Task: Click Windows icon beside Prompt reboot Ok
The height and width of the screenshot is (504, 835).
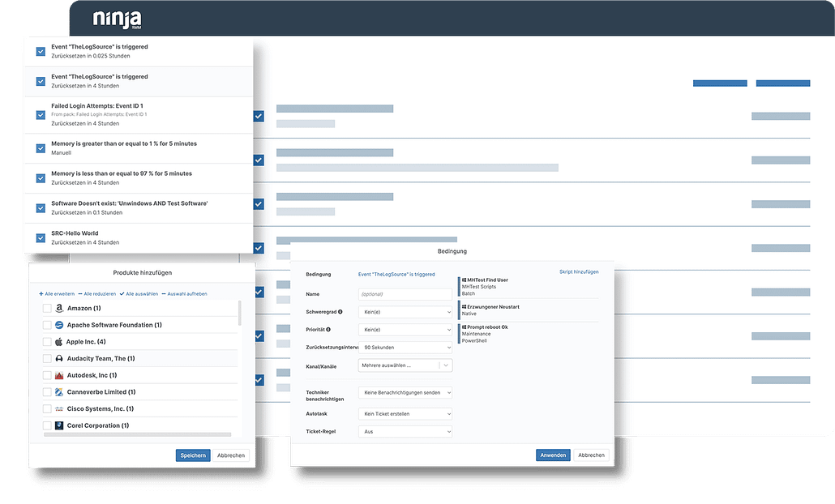Action: [x=464, y=327]
